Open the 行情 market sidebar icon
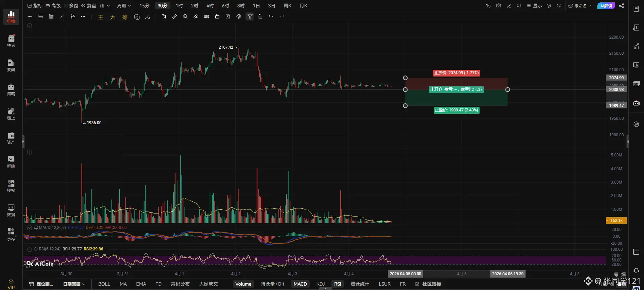 (x=11, y=17)
